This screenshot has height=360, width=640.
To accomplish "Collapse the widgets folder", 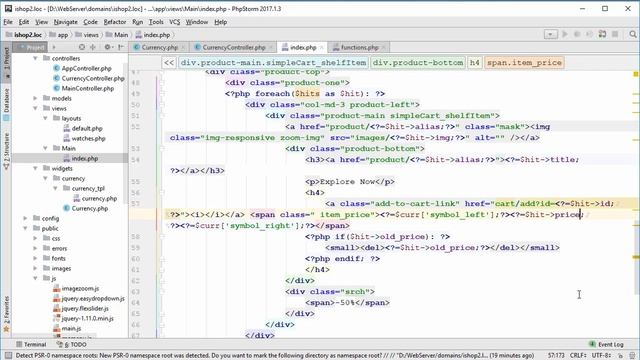I will (35, 168).
